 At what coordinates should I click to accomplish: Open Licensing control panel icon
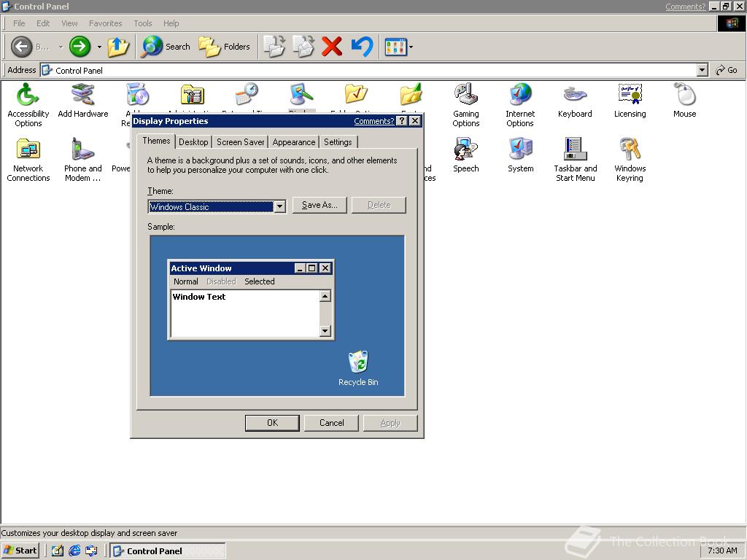[x=630, y=101]
